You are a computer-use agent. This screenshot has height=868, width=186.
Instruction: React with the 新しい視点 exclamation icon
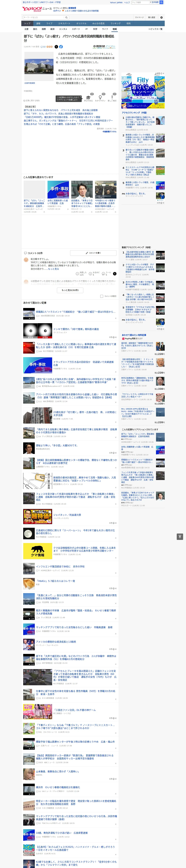click(x=112, y=97)
